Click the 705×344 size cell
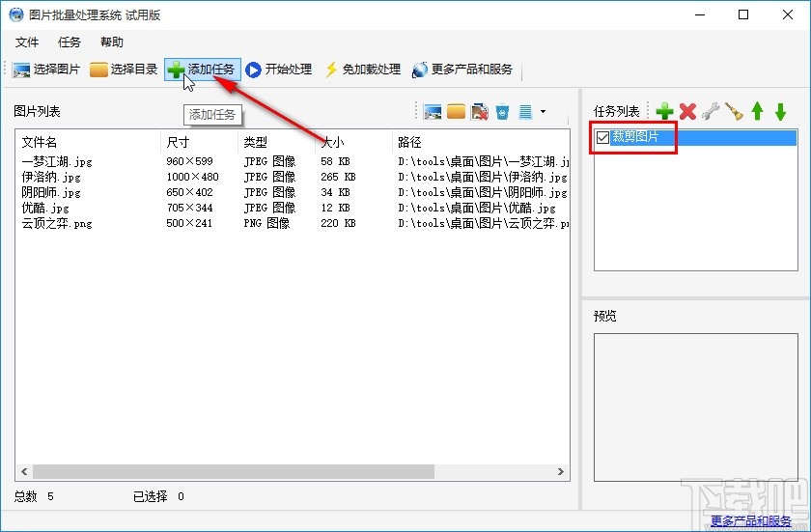This screenshot has width=811, height=532. (190, 208)
